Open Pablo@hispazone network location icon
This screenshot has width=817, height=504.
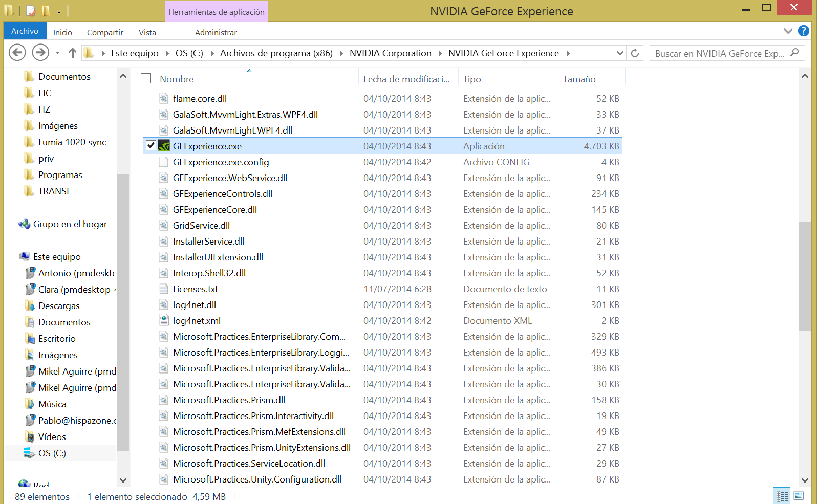pos(30,421)
